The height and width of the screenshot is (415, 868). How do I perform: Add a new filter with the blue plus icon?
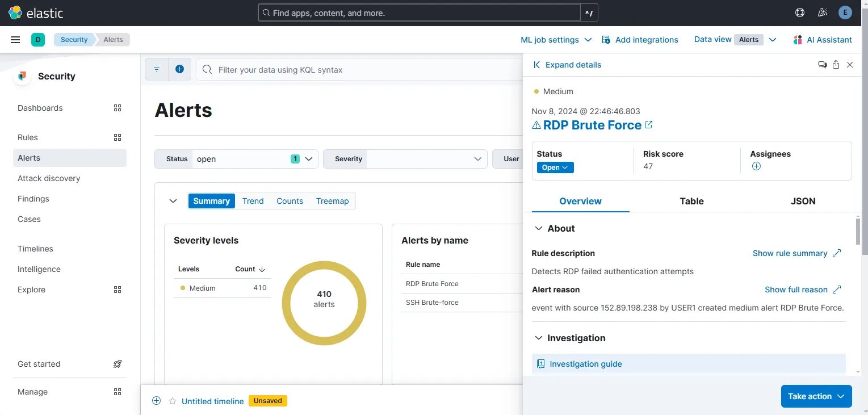[180, 69]
